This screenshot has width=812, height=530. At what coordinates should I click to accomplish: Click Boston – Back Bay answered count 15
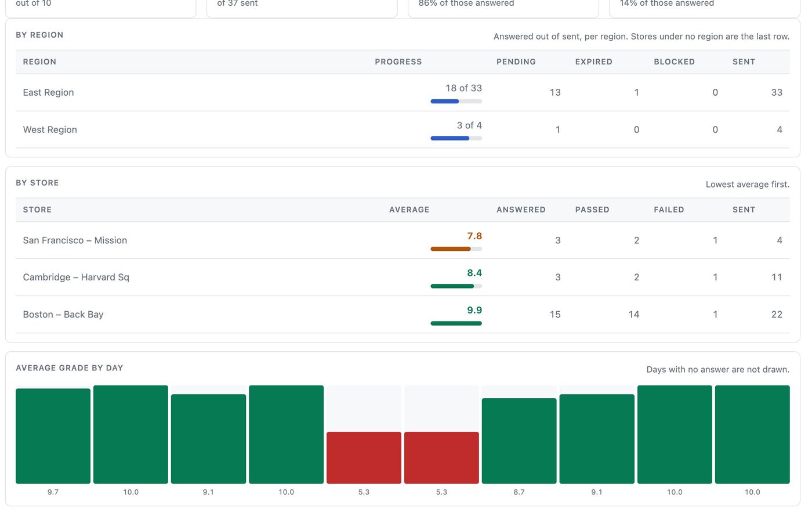click(555, 315)
